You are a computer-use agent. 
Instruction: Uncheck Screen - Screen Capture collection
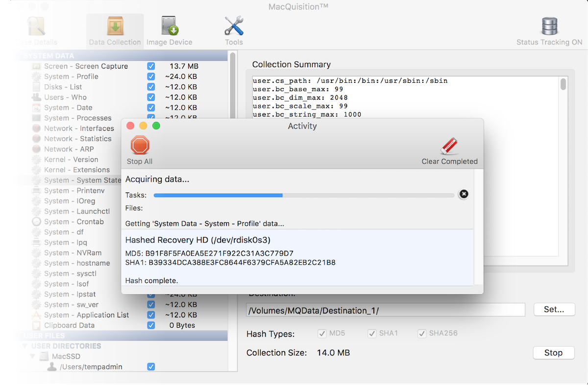point(150,66)
